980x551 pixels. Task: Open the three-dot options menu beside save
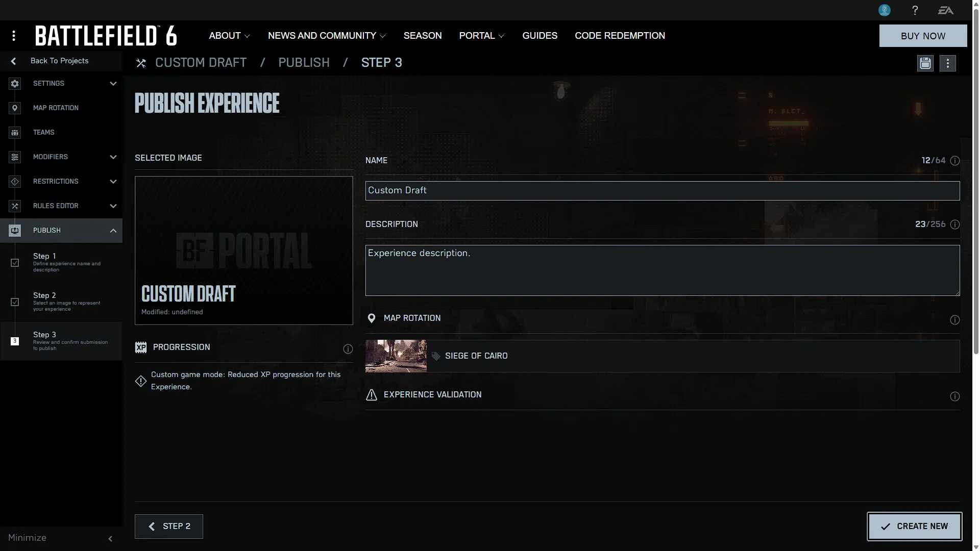(x=947, y=63)
